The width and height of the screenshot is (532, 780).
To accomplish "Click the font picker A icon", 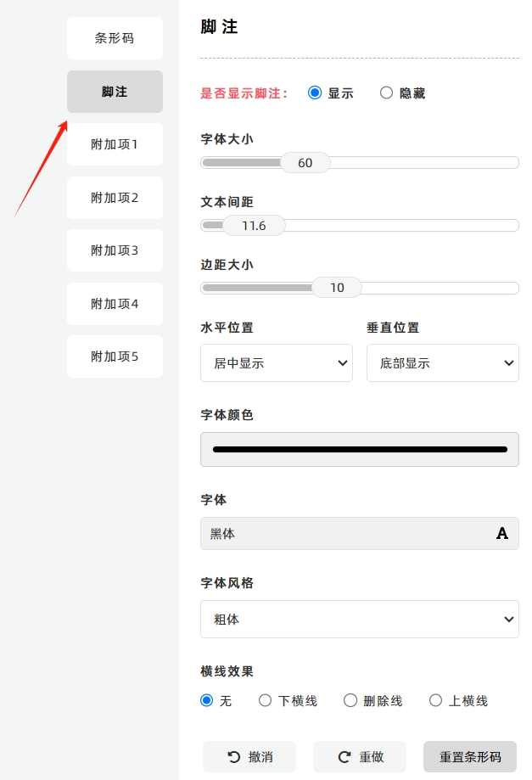I will tap(502, 533).
